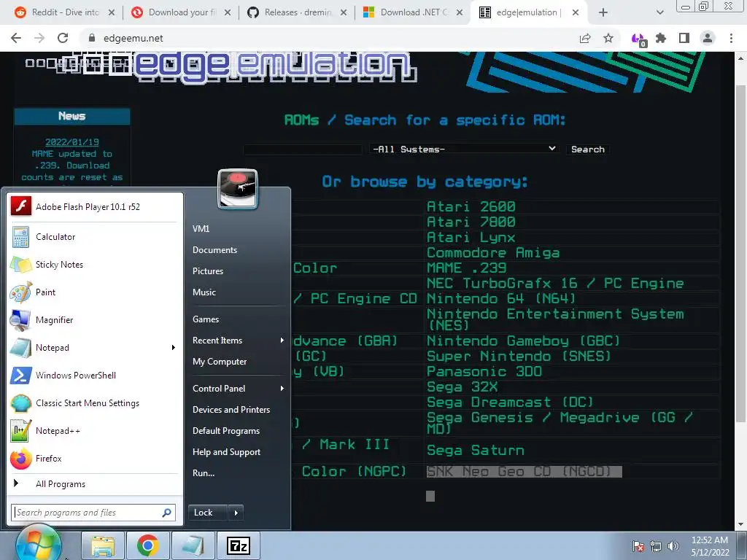This screenshot has width=747, height=560.
Task: Expand Notepad recent files arrow
Action: [174, 348]
